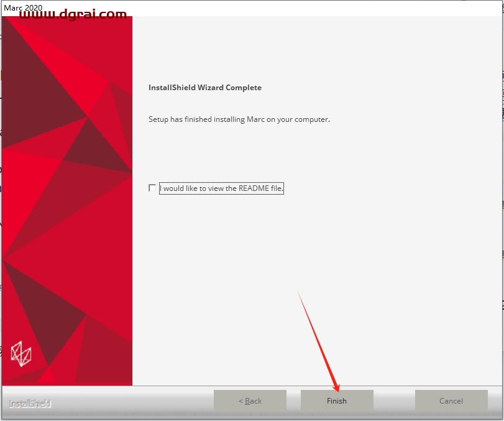
Task: Click the gray bar between InstallShield and Back
Action: click(x=132, y=400)
